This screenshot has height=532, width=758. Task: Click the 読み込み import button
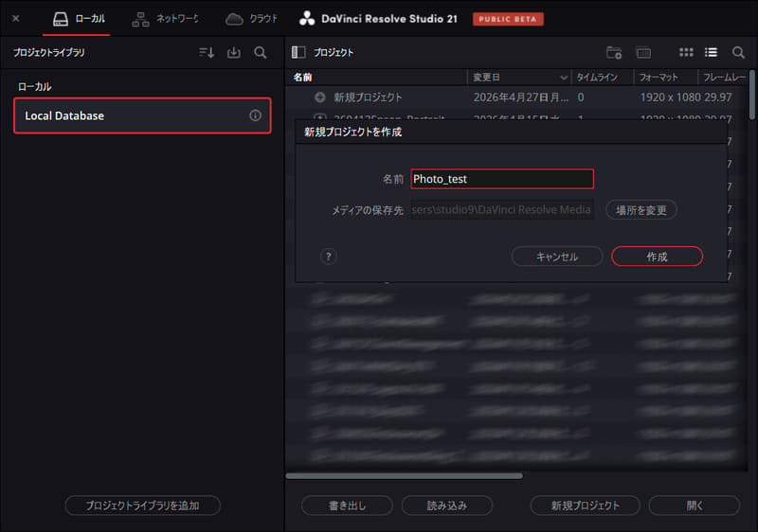click(x=447, y=505)
